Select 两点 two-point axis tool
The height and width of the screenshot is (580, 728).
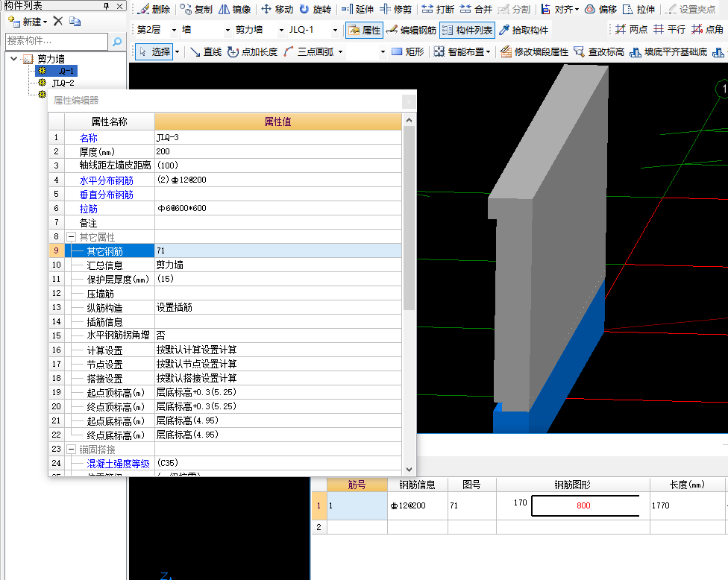[632, 30]
